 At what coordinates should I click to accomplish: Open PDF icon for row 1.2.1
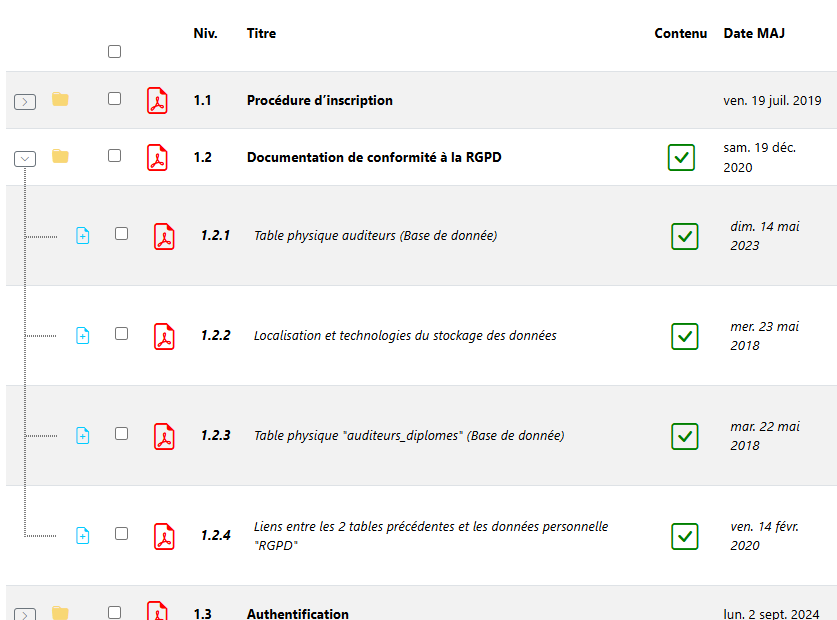click(x=164, y=236)
